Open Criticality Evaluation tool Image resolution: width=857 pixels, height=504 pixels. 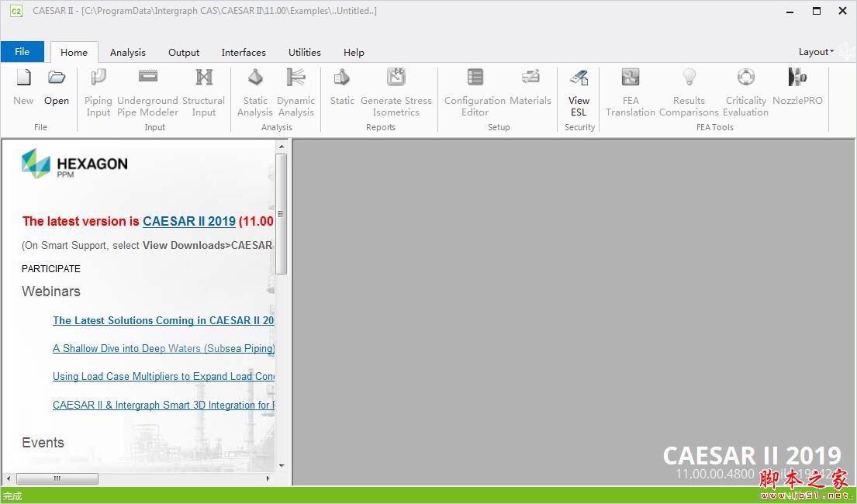[x=745, y=91]
